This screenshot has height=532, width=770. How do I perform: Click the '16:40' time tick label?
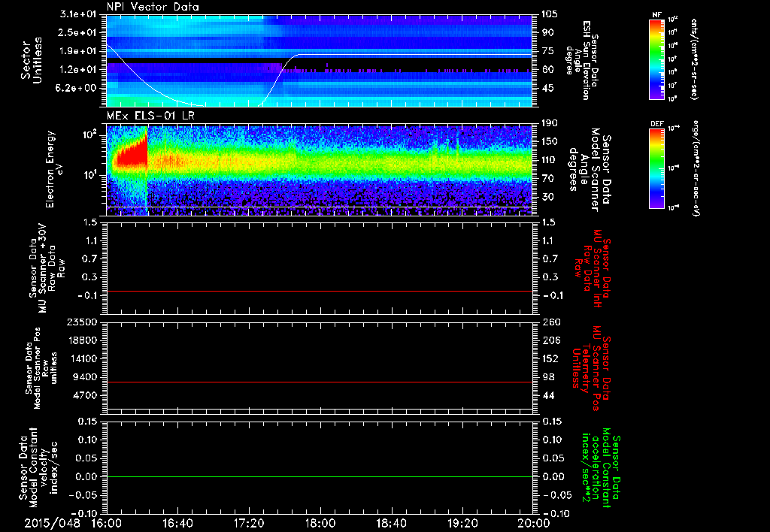177,523
